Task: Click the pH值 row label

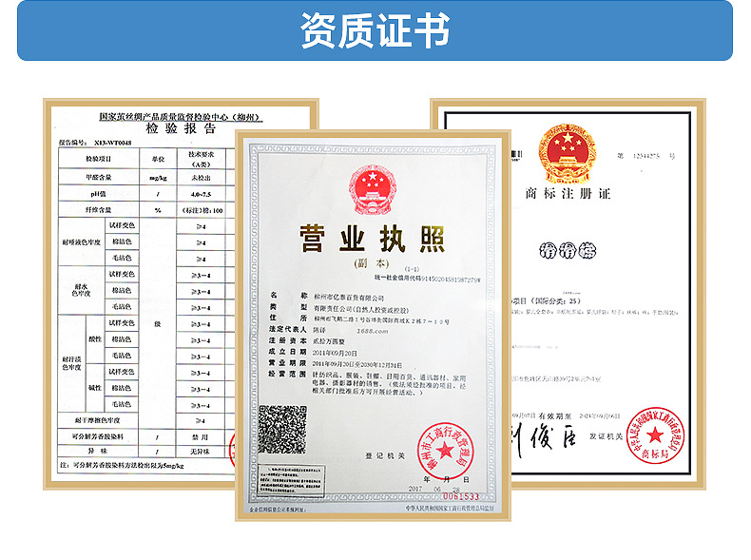Action: coord(99,194)
